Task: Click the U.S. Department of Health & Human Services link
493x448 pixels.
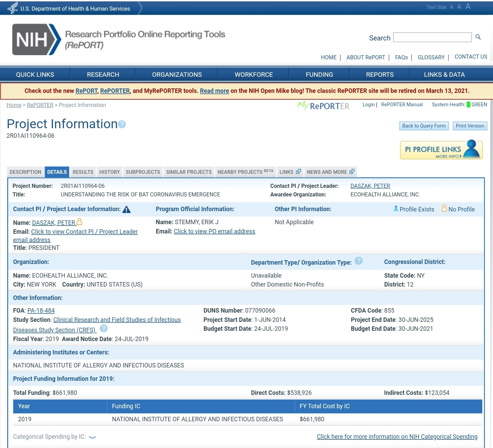Action: pos(75,9)
